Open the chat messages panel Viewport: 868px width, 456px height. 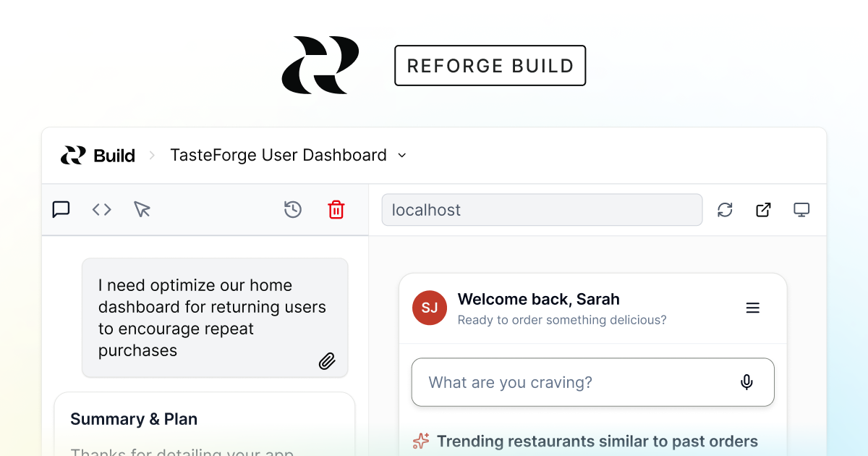[x=61, y=209]
